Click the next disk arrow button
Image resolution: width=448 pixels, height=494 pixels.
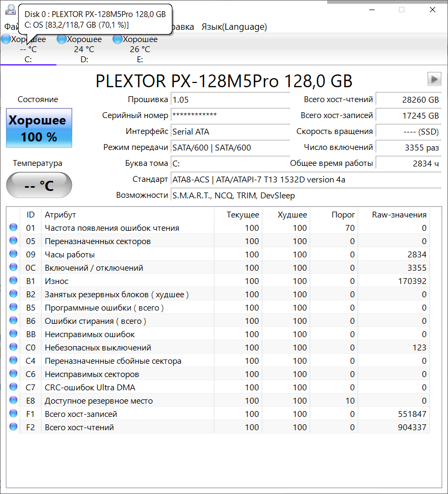point(434,79)
